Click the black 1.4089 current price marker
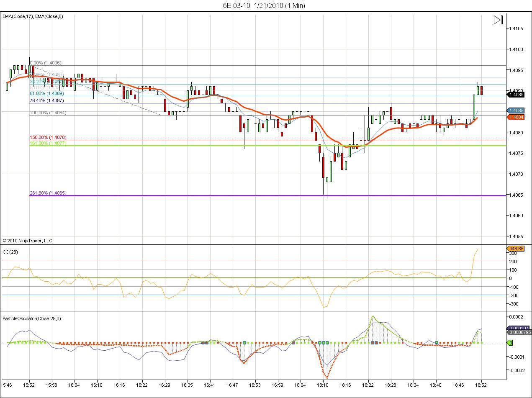Screen dimensions: 532x398 (x=515, y=95)
